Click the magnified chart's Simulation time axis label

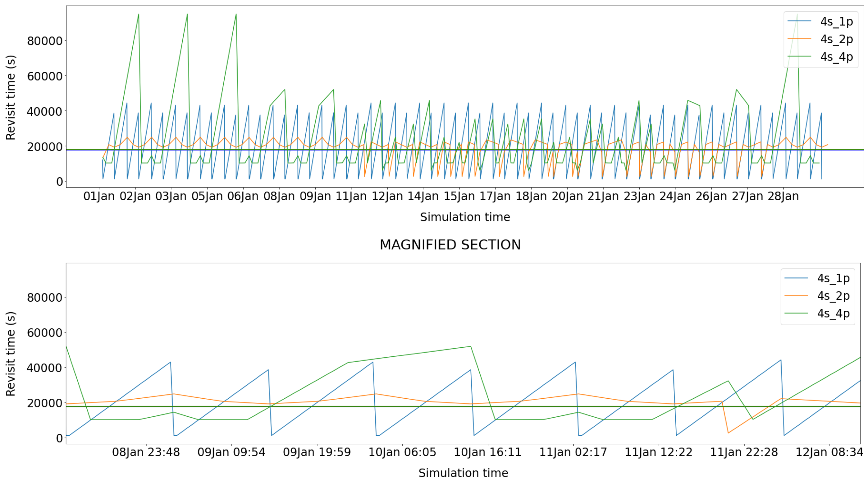463,473
